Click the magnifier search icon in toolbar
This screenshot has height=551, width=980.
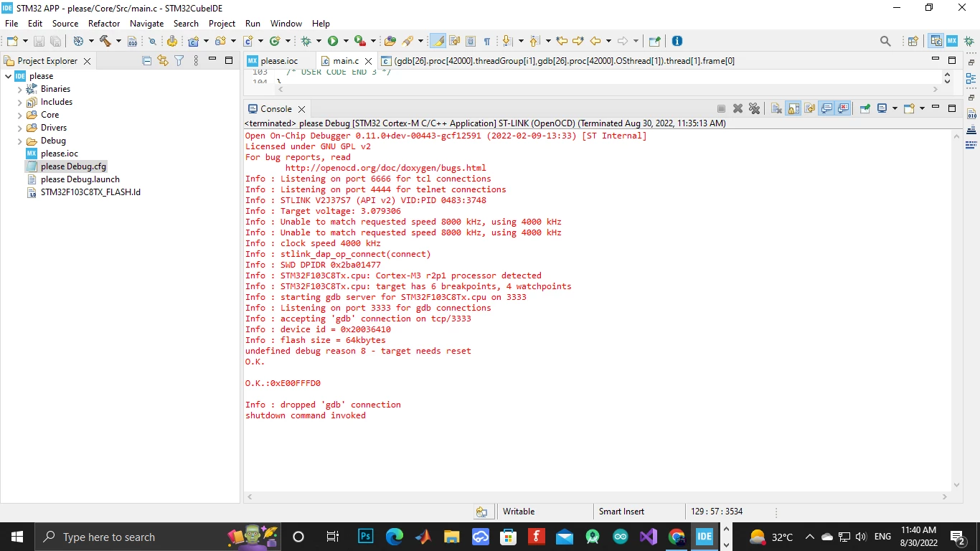(x=885, y=42)
